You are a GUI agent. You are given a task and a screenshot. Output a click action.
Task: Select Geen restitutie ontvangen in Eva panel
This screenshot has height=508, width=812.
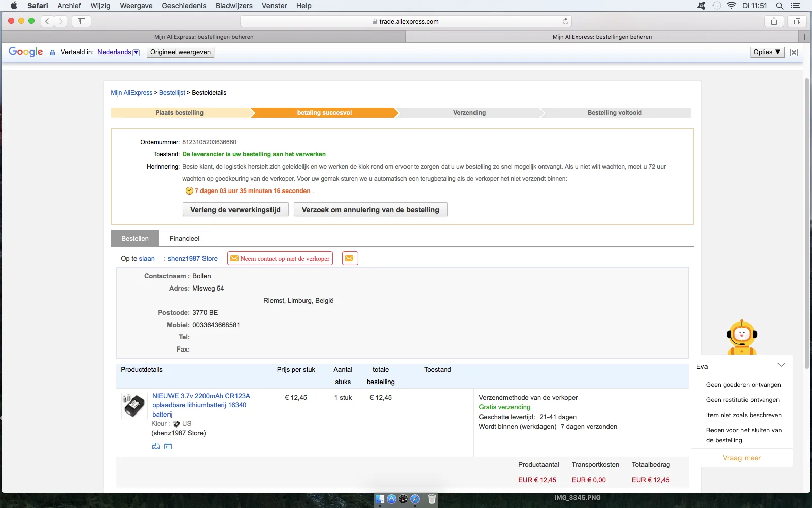pos(743,400)
